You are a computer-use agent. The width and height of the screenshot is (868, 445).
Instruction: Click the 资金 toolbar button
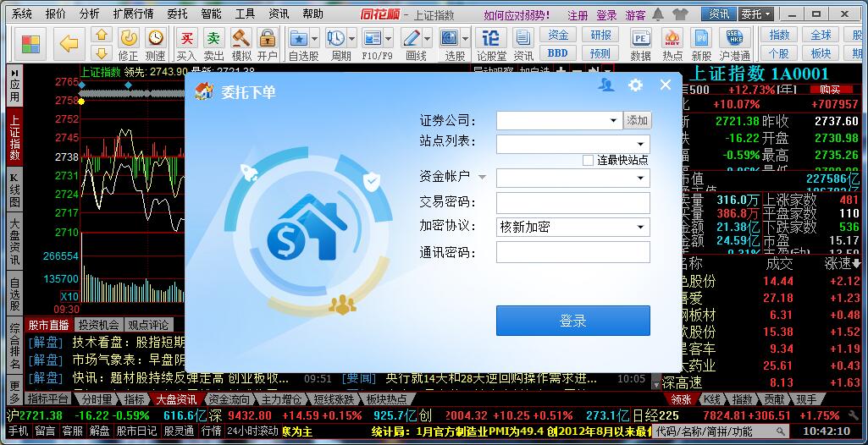[558, 35]
